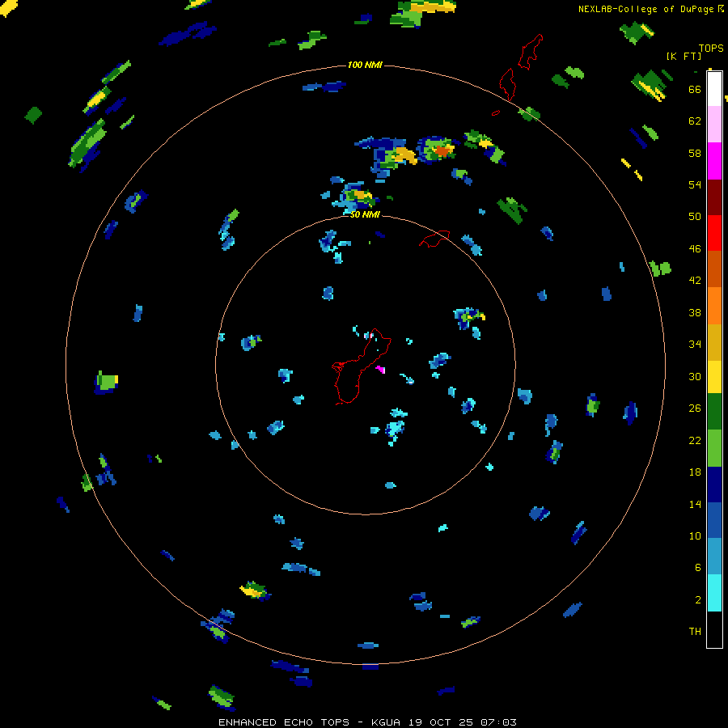728x728 pixels.
Task: Click the NEXLAB-College of DuPage label
Action: [650, 9]
